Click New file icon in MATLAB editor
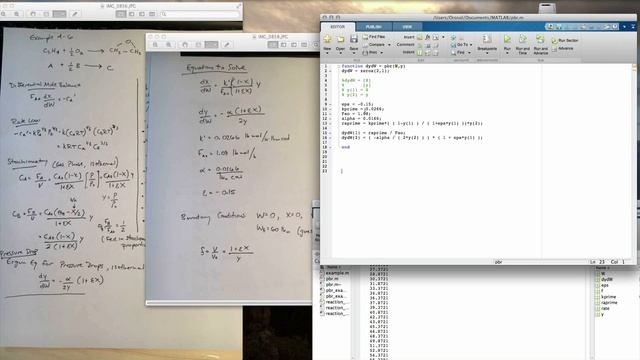The image size is (640, 360). click(327, 39)
